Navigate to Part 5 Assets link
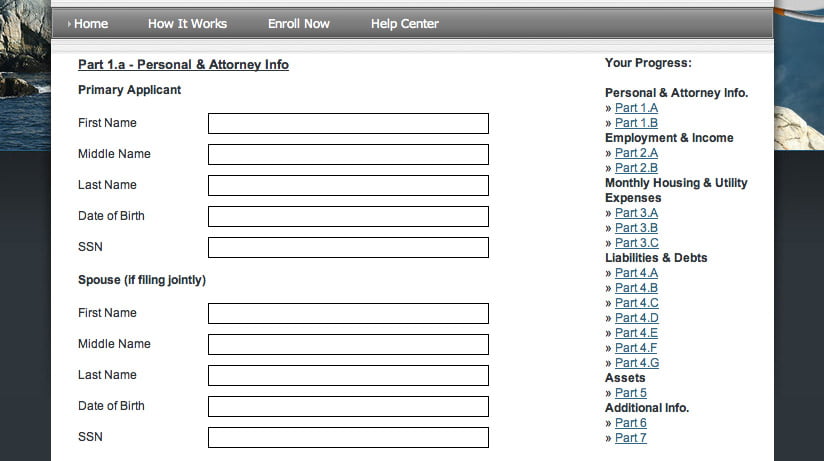The width and height of the screenshot is (824, 461). click(631, 393)
